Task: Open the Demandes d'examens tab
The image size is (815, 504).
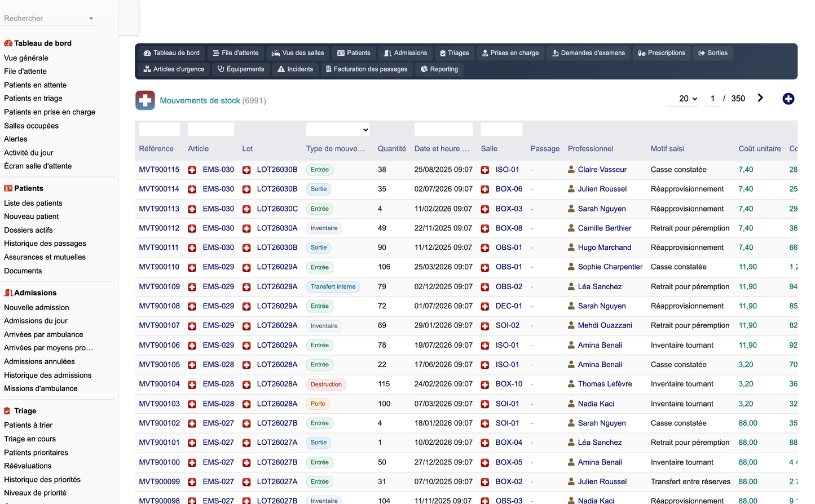Action: (x=588, y=53)
